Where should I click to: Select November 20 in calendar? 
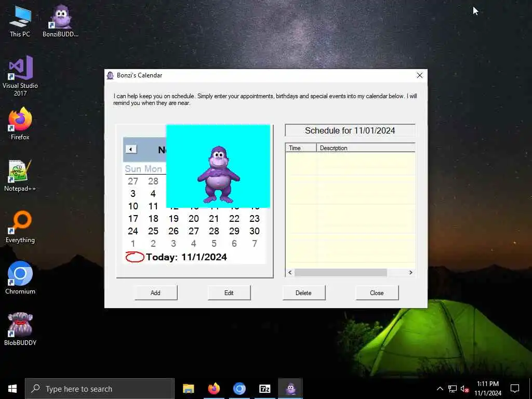(194, 219)
